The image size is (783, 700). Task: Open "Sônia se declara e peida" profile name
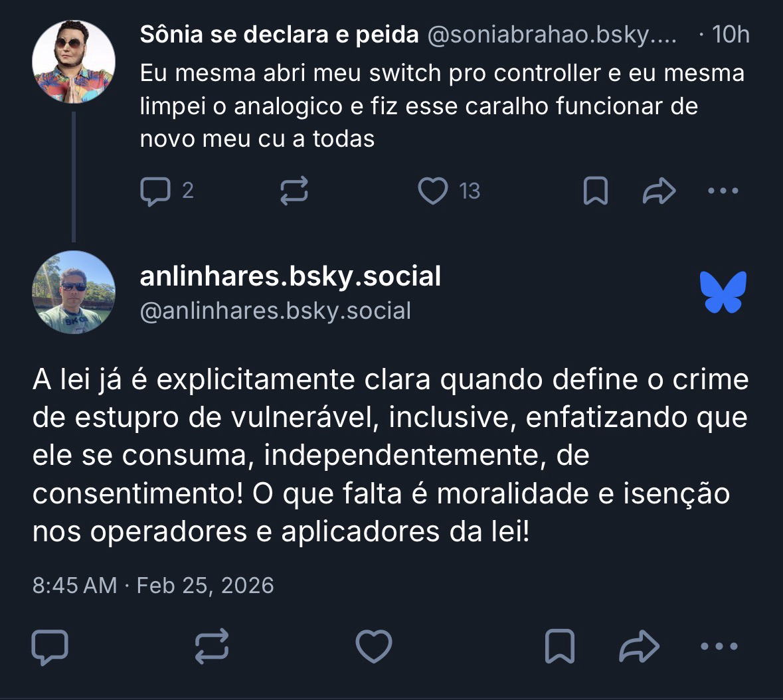pyautogui.click(x=279, y=35)
